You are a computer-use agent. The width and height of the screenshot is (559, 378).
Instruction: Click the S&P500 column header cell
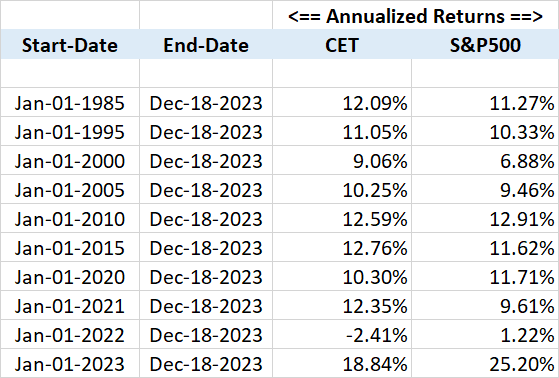(x=485, y=45)
